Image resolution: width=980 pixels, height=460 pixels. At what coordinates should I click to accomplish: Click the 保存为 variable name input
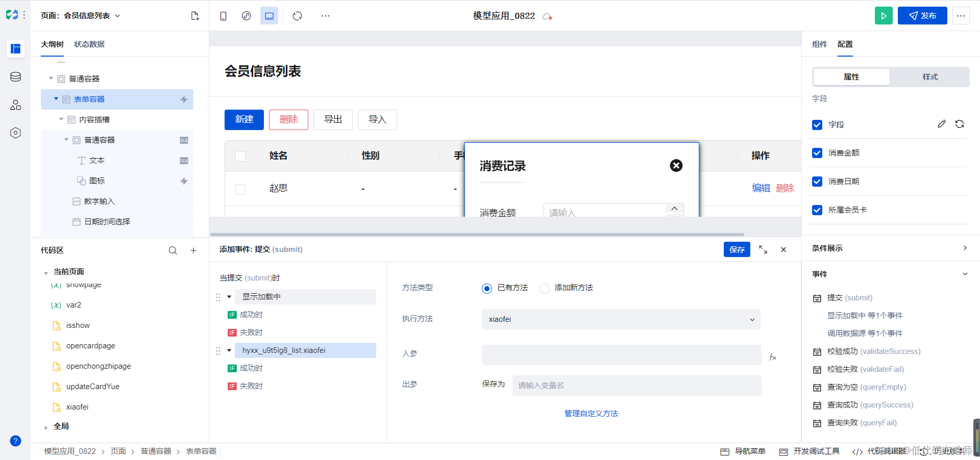tap(636, 386)
